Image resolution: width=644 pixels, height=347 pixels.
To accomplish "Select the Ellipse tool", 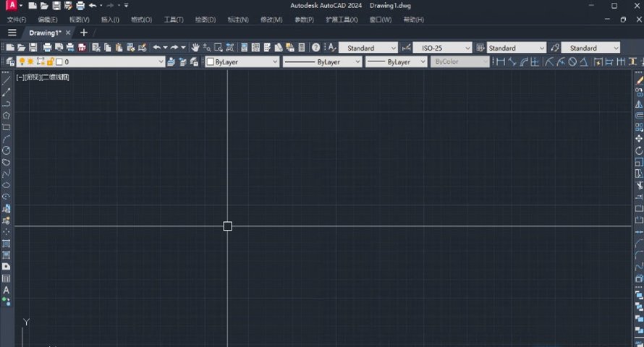I will (7, 185).
